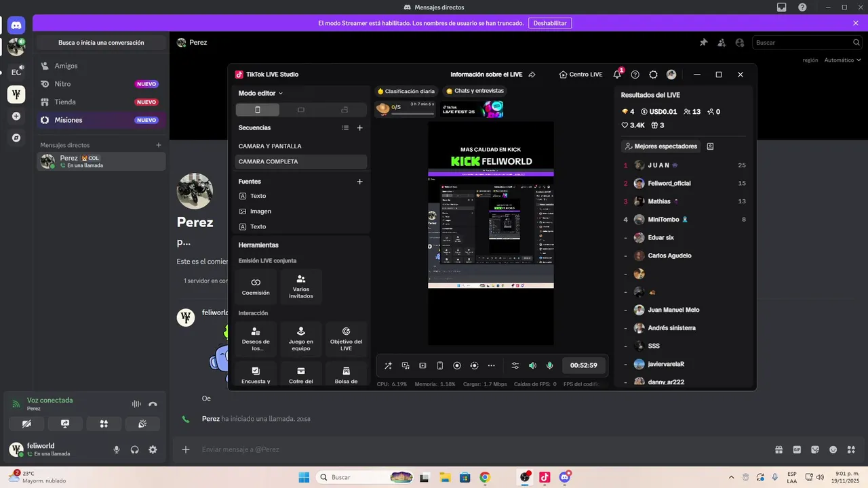
Task: Create a DM with Mensajes directos plus
Action: [159, 145]
